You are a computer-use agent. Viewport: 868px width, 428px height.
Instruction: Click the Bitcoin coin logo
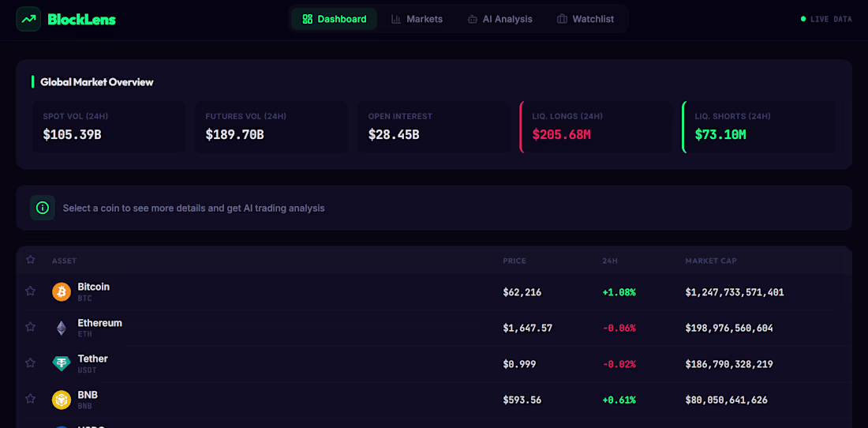[x=62, y=292]
